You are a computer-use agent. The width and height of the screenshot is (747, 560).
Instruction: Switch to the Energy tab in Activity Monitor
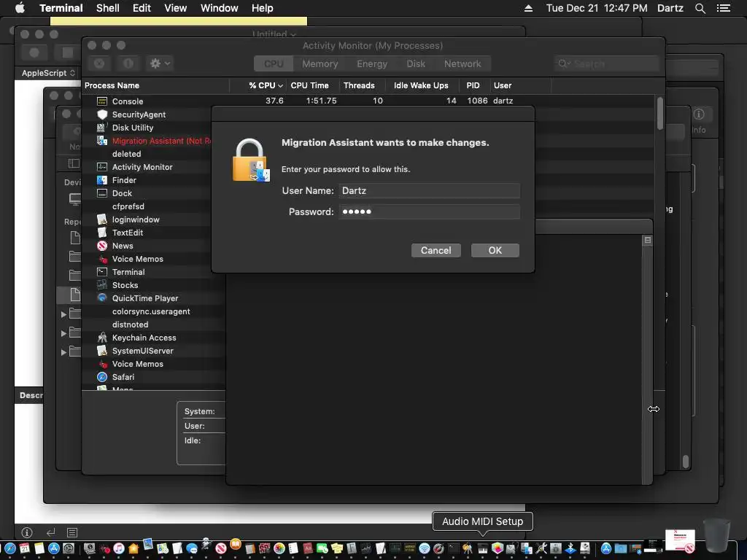coord(372,64)
